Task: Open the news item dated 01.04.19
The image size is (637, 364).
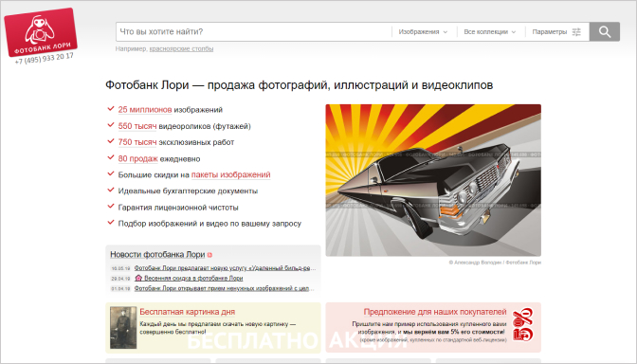Action: pos(225,288)
